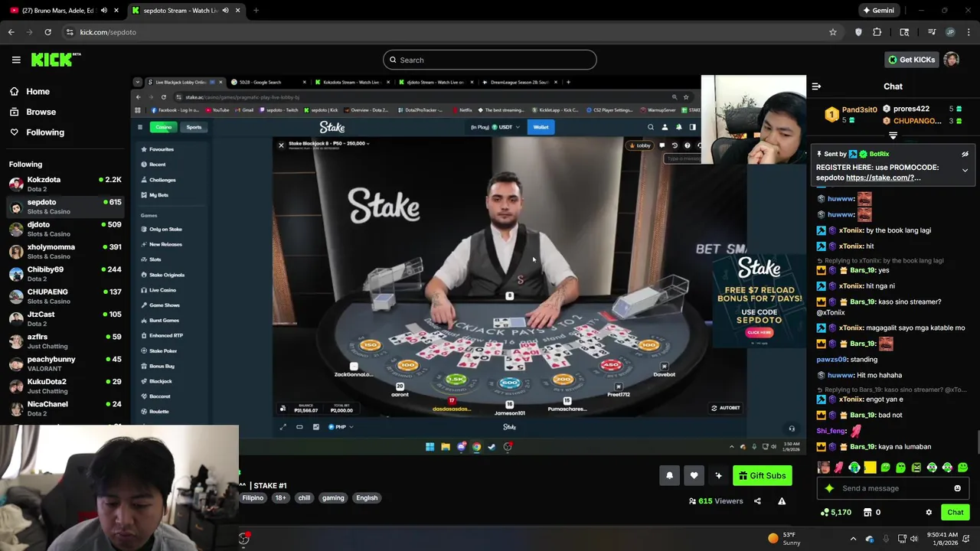Toggle the heart follow button

694,475
